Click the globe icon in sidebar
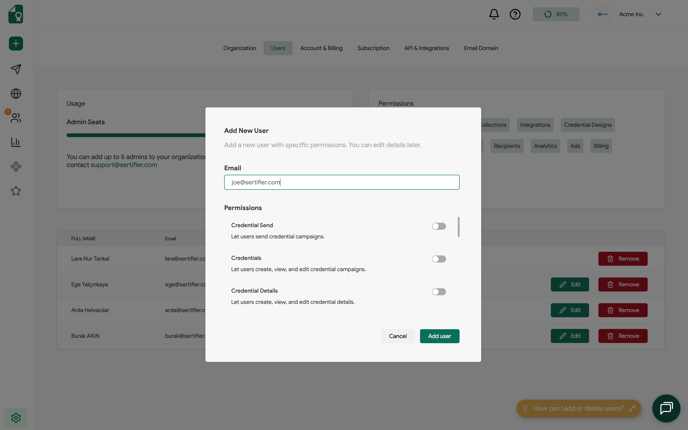 [x=16, y=94]
